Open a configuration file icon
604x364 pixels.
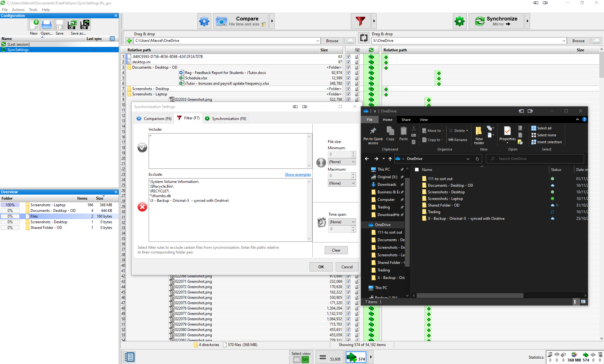(47, 25)
